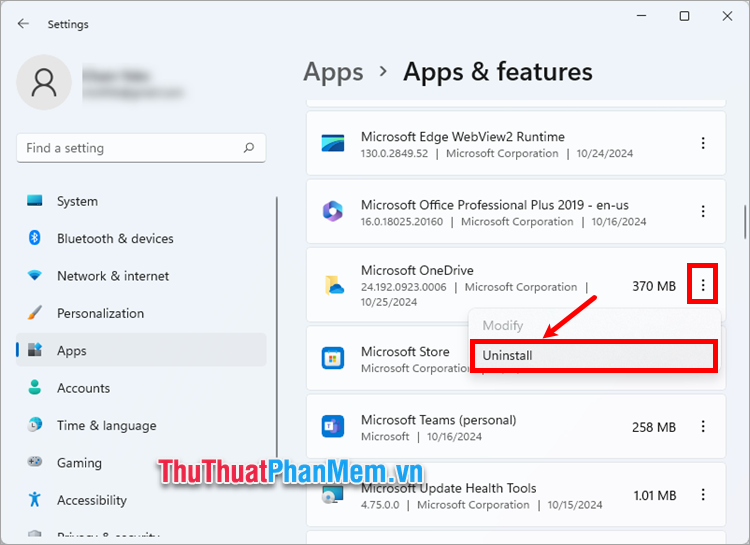Click the Edge WebView2 Runtime app icon

(332, 143)
